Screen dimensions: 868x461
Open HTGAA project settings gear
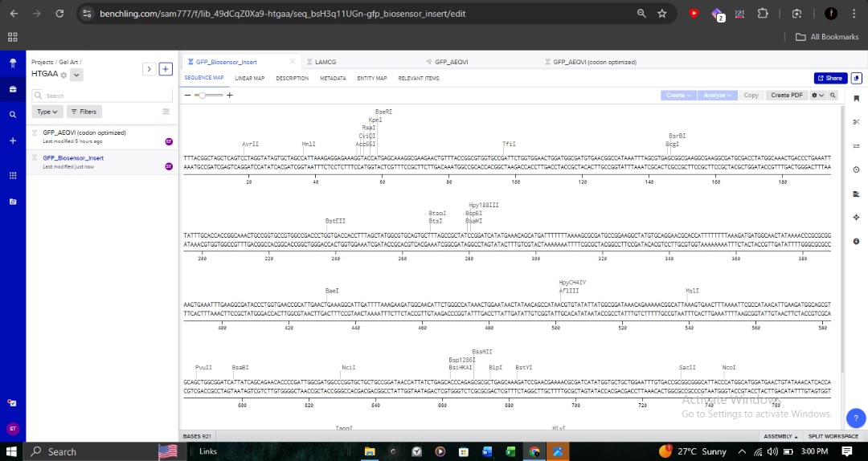click(x=63, y=75)
